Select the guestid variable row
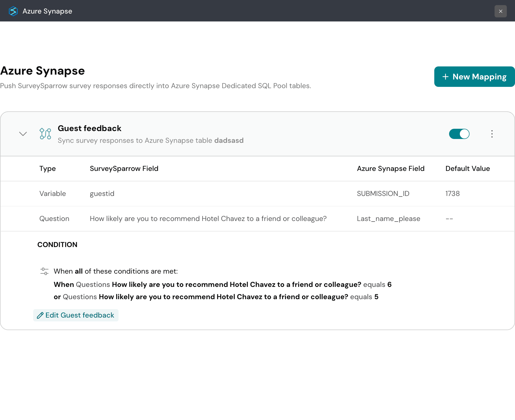The width and height of the screenshot is (515, 420). (x=102, y=193)
